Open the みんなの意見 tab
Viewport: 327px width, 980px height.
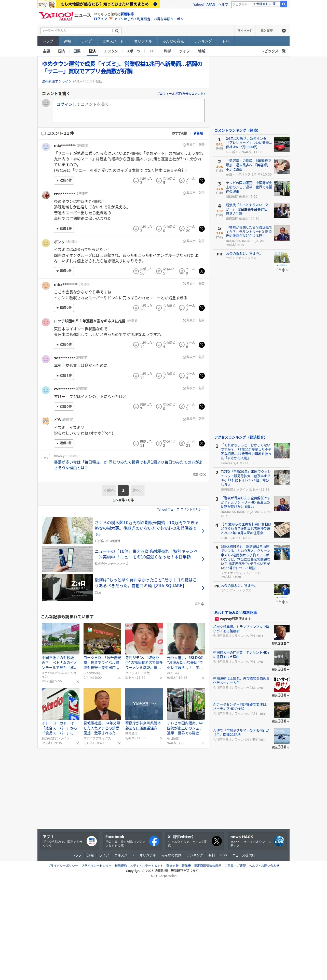[x=173, y=41]
